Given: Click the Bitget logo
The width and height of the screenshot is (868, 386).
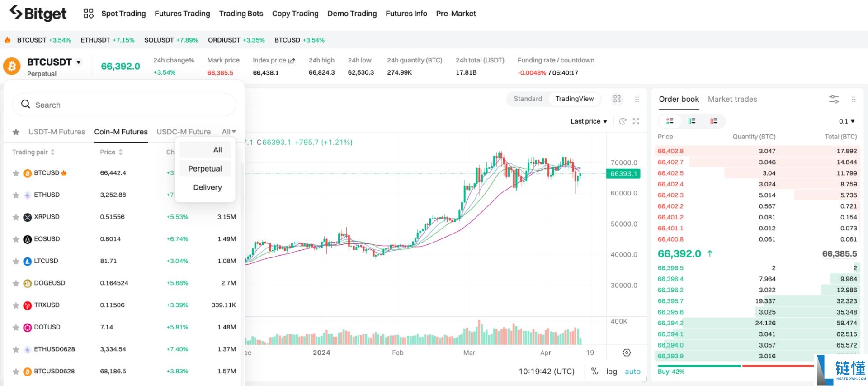Looking at the screenshot, I should coord(38,13).
